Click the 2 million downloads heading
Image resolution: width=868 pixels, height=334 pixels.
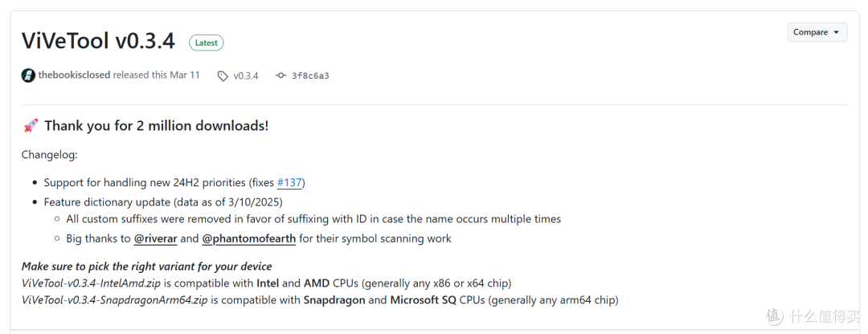tap(157, 125)
